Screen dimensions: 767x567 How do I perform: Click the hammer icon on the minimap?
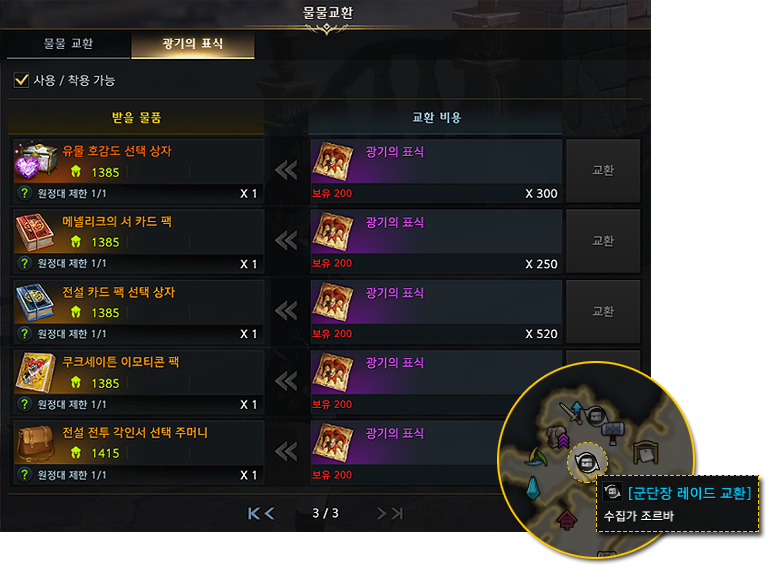613,432
